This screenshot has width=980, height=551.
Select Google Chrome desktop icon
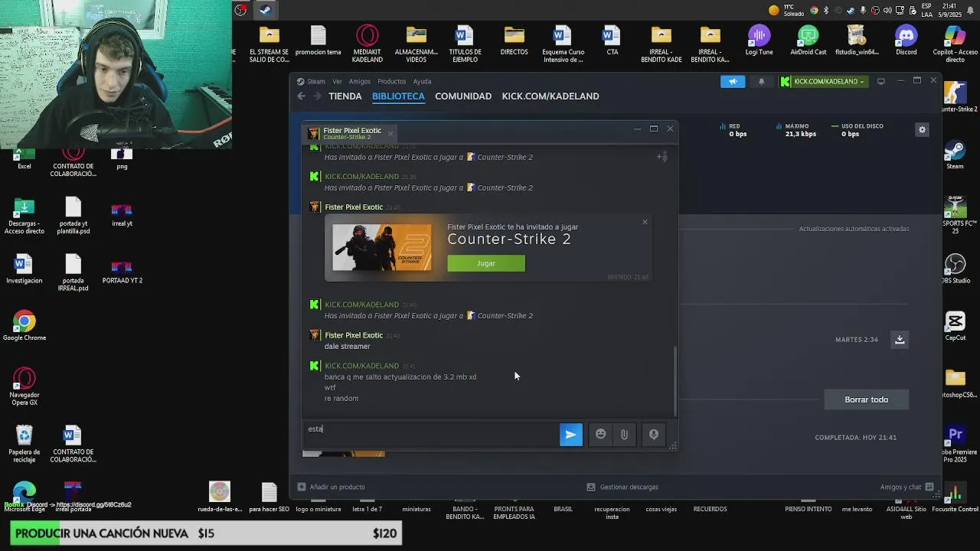(24, 326)
